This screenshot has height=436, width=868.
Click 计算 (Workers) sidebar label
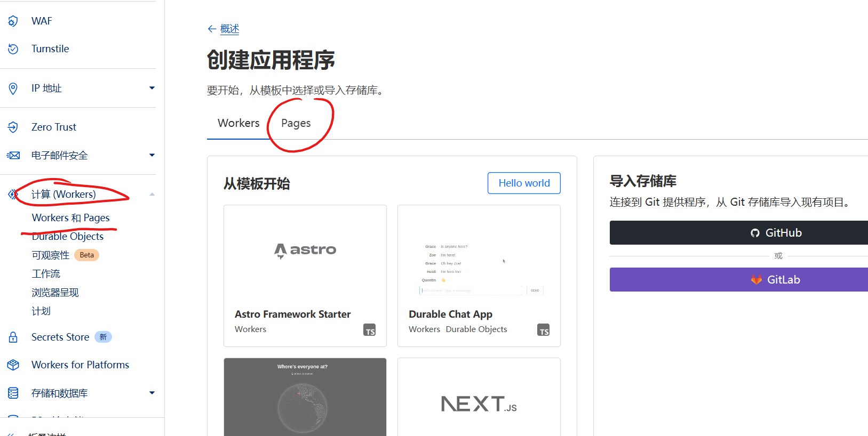click(63, 195)
